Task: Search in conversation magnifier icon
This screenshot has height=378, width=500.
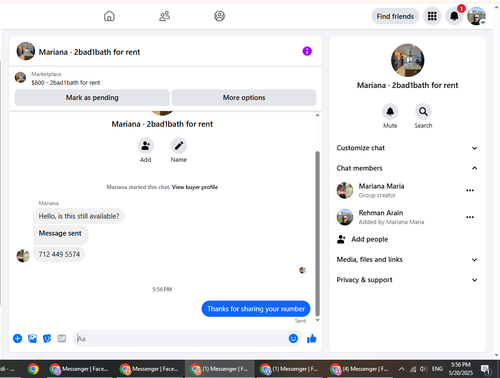Action: 423,112
